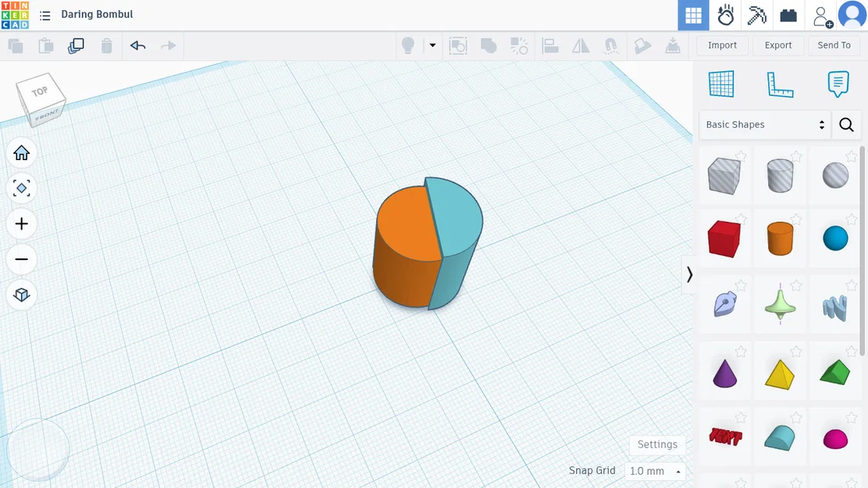
Task: Click the shape search magnifier
Action: (x=846, y=125)
